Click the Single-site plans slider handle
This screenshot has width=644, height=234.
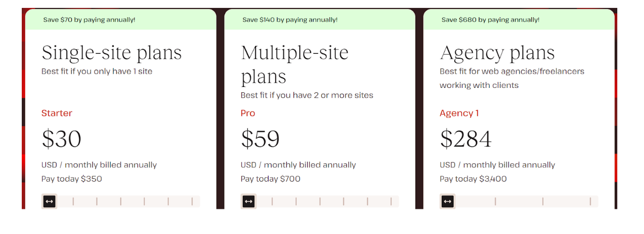point(49,201)
